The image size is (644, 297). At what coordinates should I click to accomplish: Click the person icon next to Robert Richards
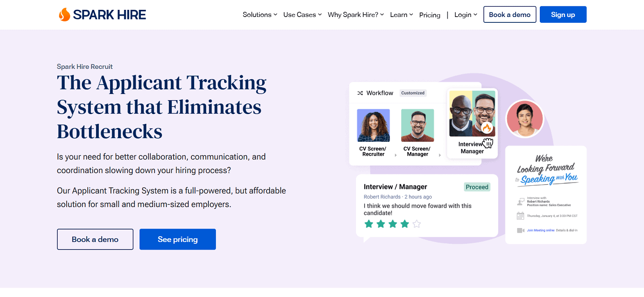point(520,201)
